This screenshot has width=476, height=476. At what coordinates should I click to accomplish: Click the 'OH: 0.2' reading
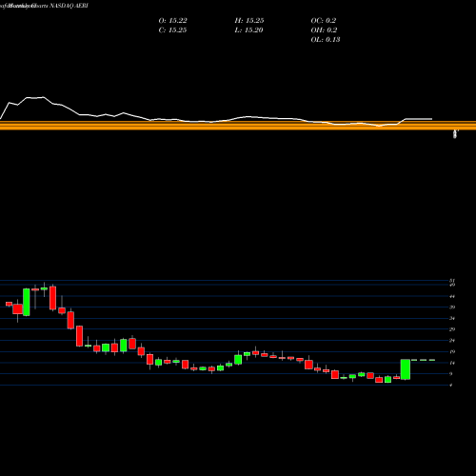[324, 30]
